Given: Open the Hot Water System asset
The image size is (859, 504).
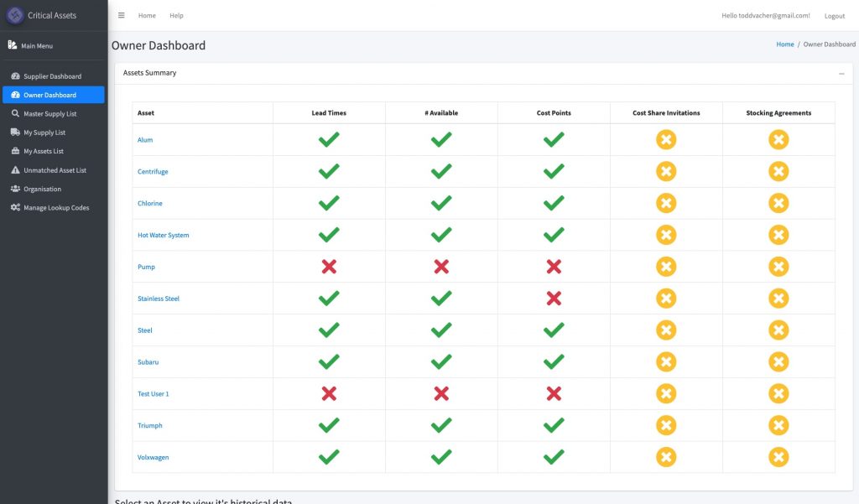Looking at the screenshot, I should 163,236.
